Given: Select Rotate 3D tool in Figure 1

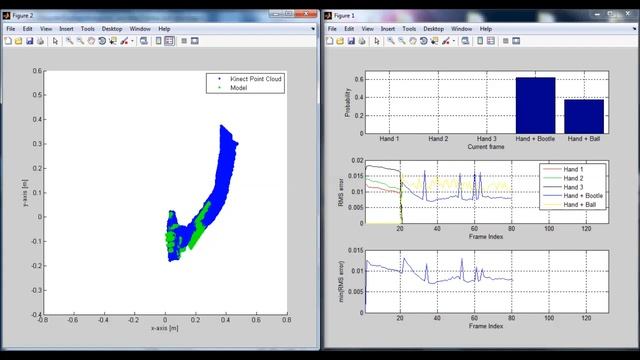Looking at the screenshot, I should pos(424,41).
